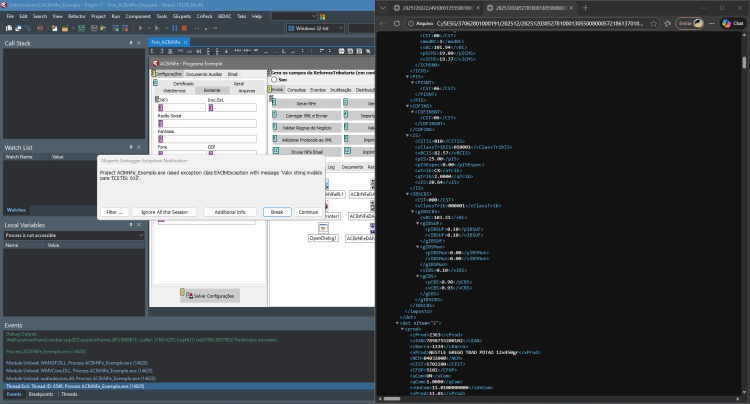This screenshot has width=750, height=404.
Task: Reload the page in Edge browser
Action: coord(397,23)
